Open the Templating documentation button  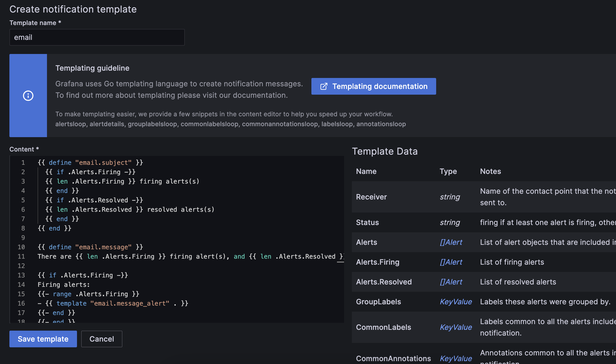point(380,86)
